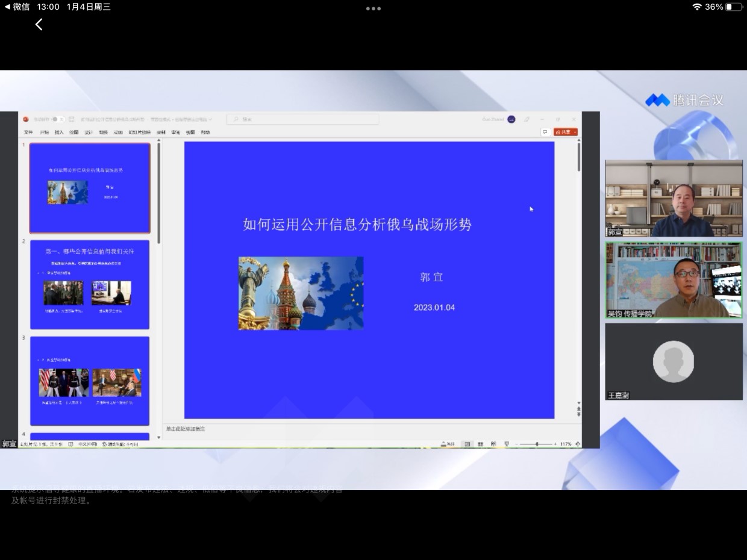Switch to Slide Sorter view

pos(480,444)
